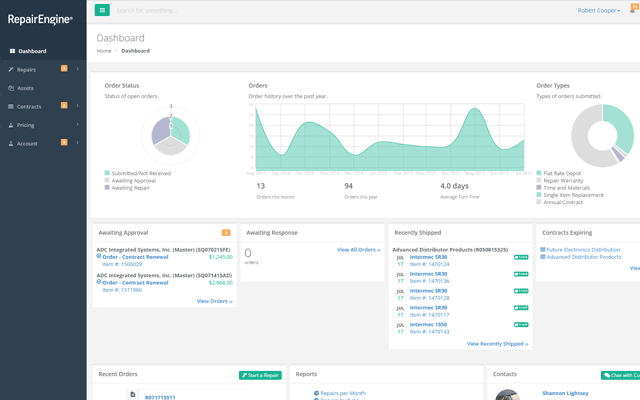The width and height of the screenshot is (640, 400).
Task: Toggle the green hamburger menu button
Action: 102,10
